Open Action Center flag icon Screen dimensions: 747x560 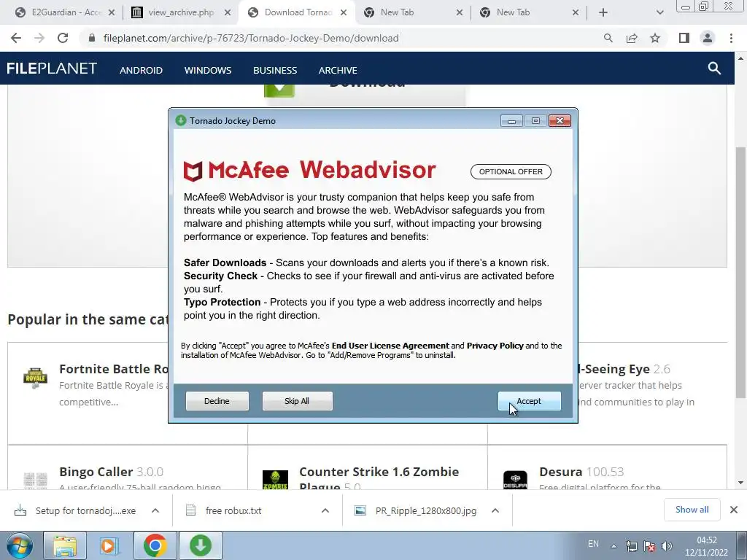pos(649,546)
